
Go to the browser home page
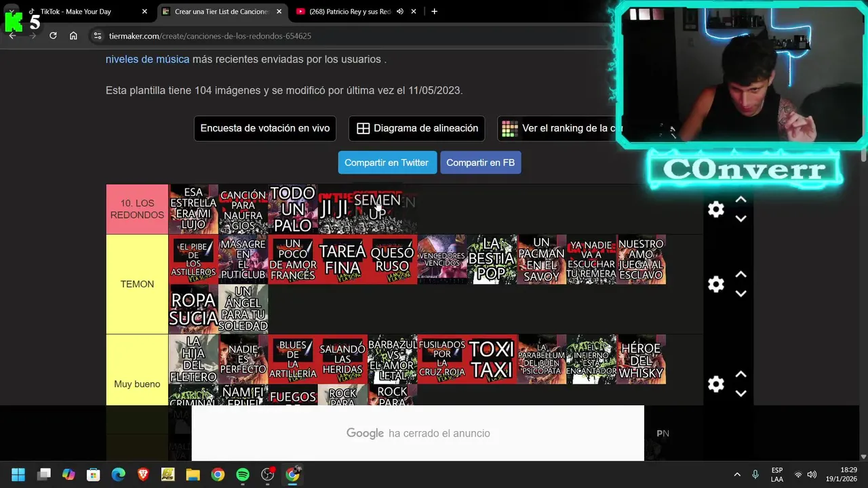click(x=73, y=36)
